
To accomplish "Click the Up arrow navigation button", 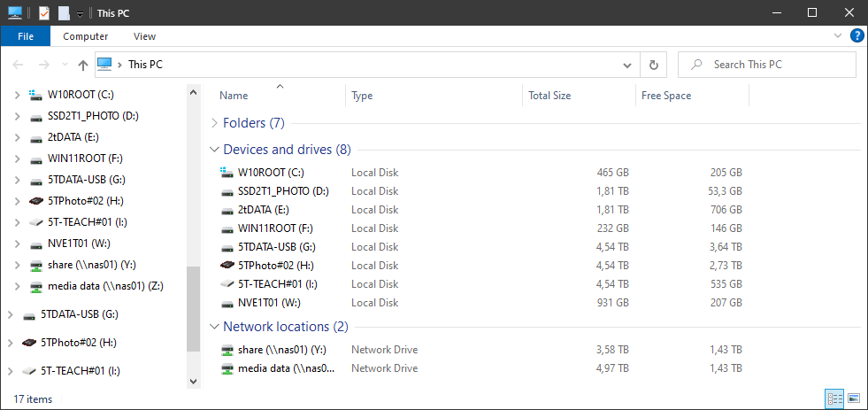I will (83, 65).
